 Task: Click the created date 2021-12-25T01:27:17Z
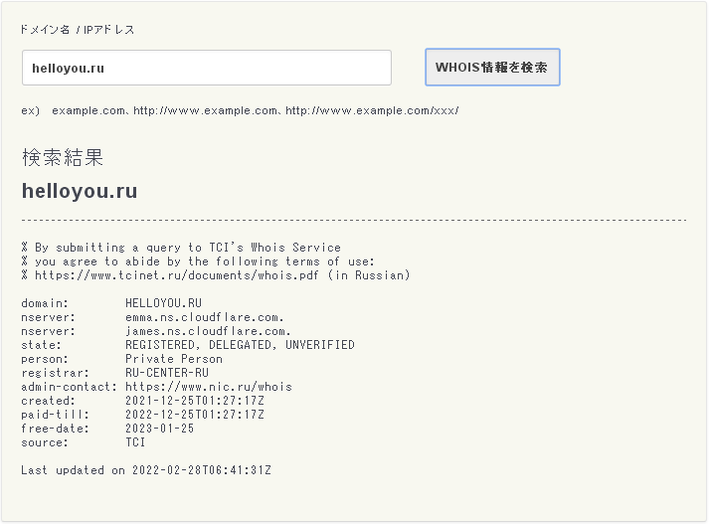coord(197,400)
